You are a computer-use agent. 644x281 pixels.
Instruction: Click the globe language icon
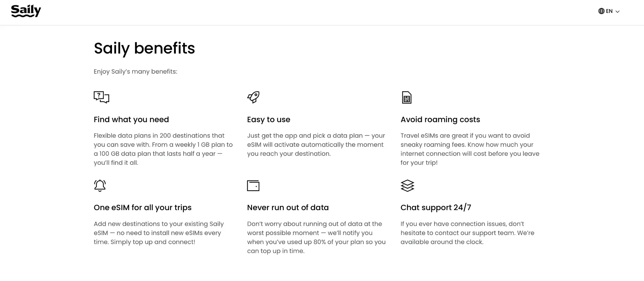pyautogui.click(x=601, y=11)
